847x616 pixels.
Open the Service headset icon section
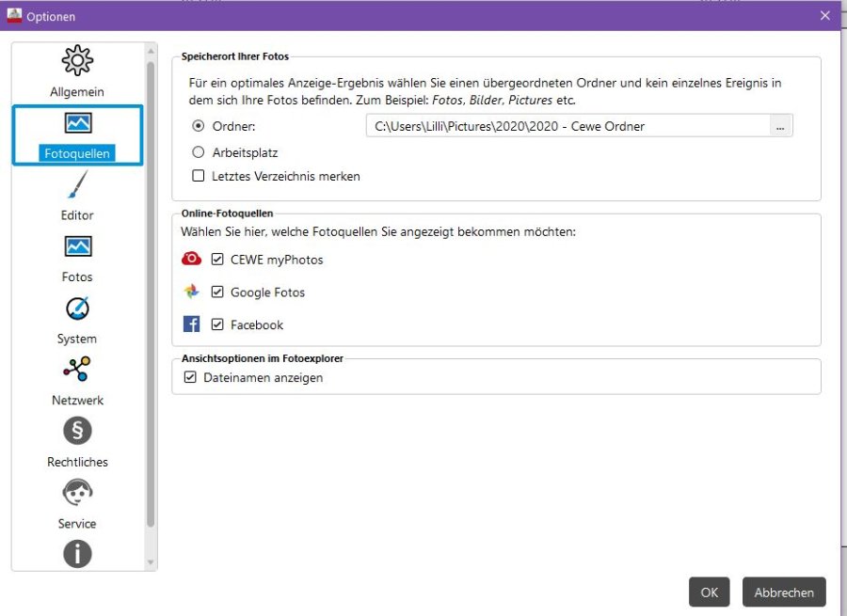(77, 493)
